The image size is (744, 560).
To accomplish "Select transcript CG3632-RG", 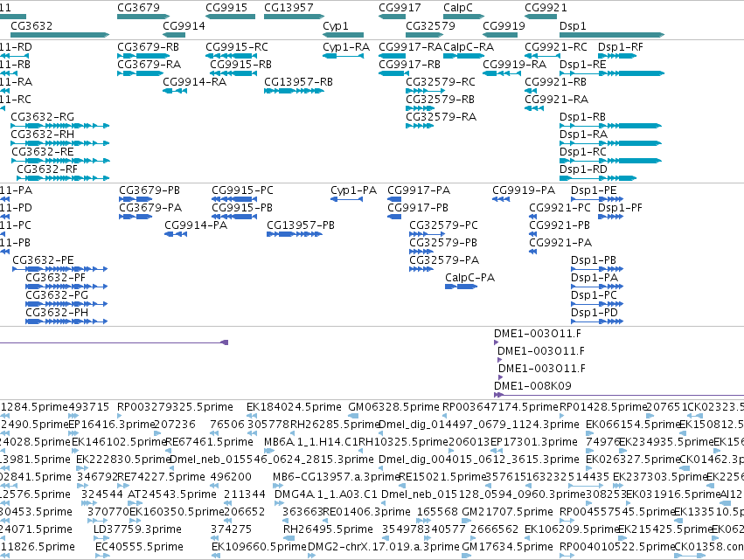I will [60, 126].
